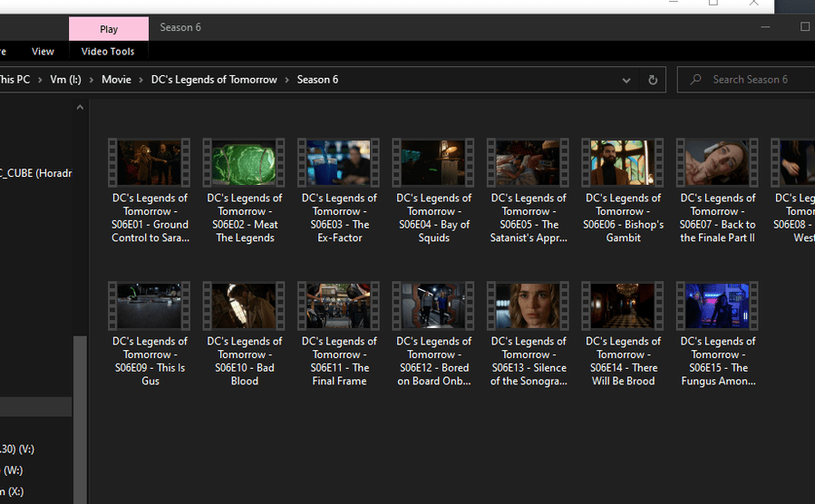Select the S06E11 The Final Frame video icon
Viewport: 815px width, 504px height.
click(x=338, y=306)
